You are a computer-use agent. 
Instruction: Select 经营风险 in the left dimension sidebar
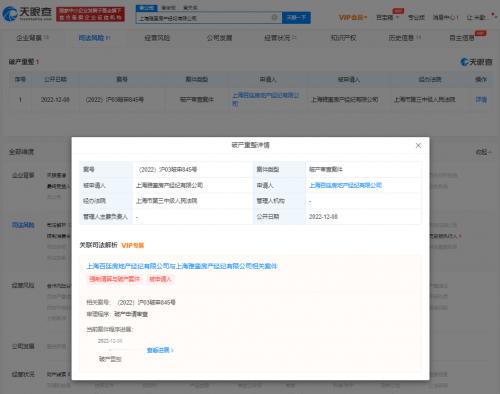pyautogui.click(x=23, y=285)
